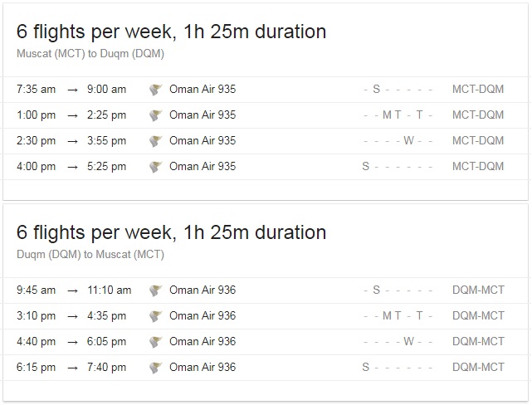The height and width of the screenshot is (405, 532).
Task: Click the Duqm (DQM) to Muscat (MCT) subtitle
Action: click(x=90, y=255)
